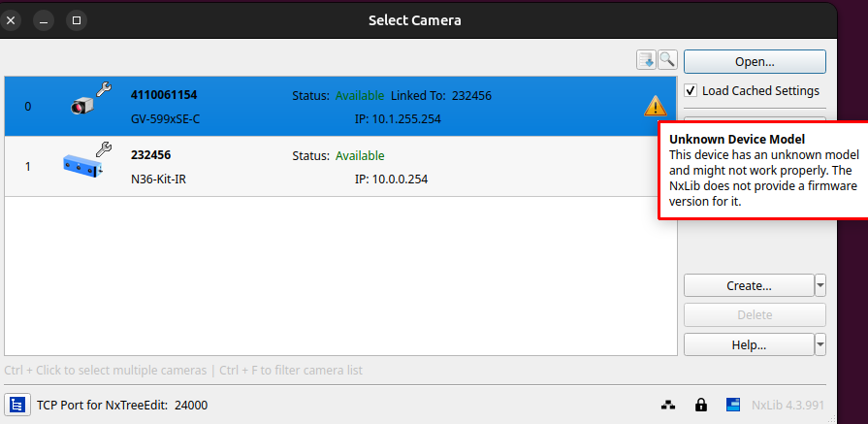Viewport: 868px width, 424px height.
Task: Click the NxTreeEdit icon in status bar
Action: [16, 405]
